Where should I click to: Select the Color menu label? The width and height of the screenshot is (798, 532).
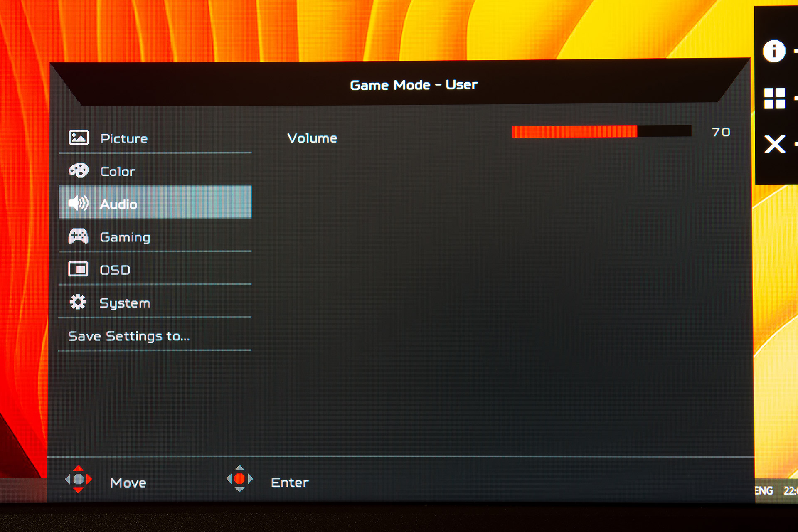coord(118,172)
